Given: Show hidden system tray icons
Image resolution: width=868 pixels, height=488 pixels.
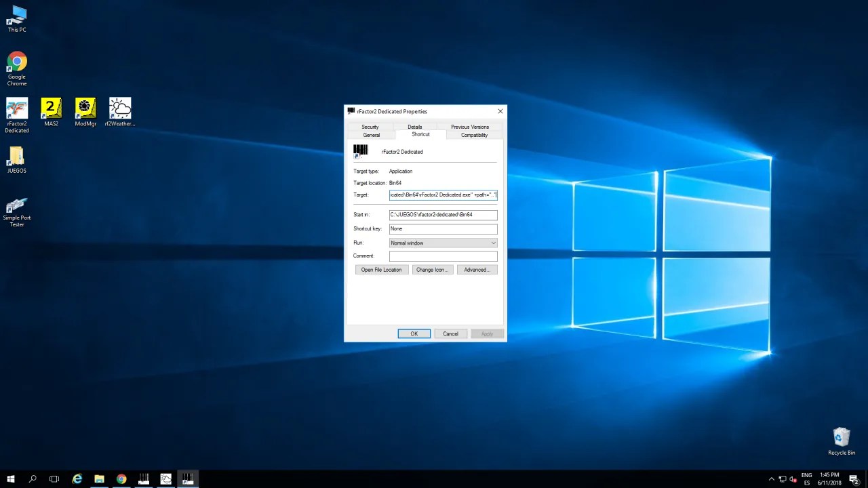Looking at the screenshot, I should (771, 479).
